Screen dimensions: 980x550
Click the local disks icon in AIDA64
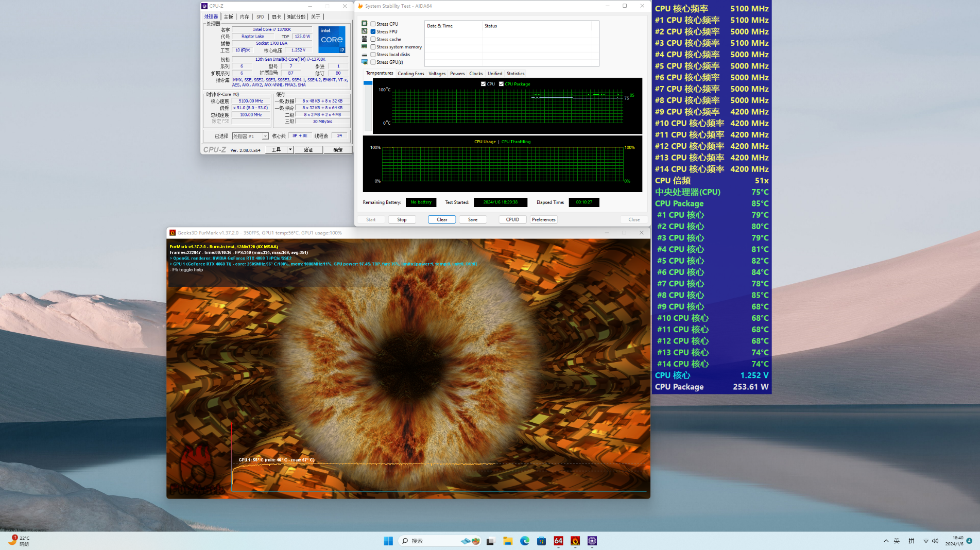pyautogui.click(x=365, y=55)
